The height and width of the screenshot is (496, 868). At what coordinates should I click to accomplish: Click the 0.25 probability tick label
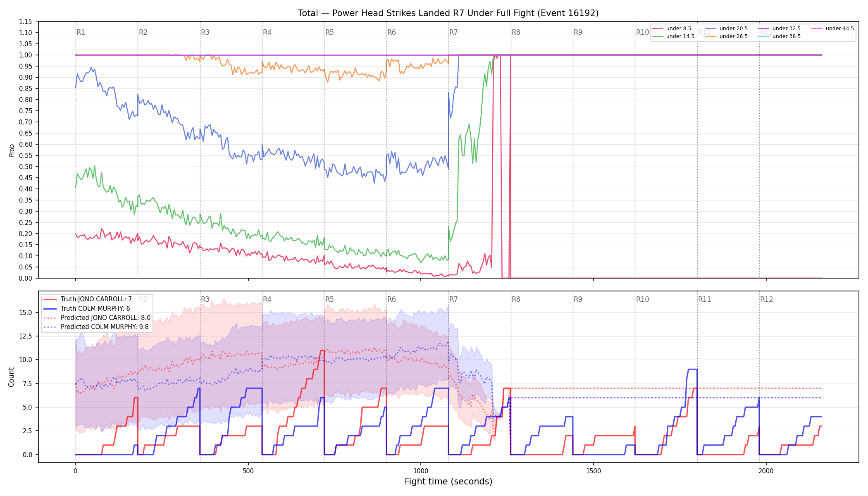[x=26, y=222]
